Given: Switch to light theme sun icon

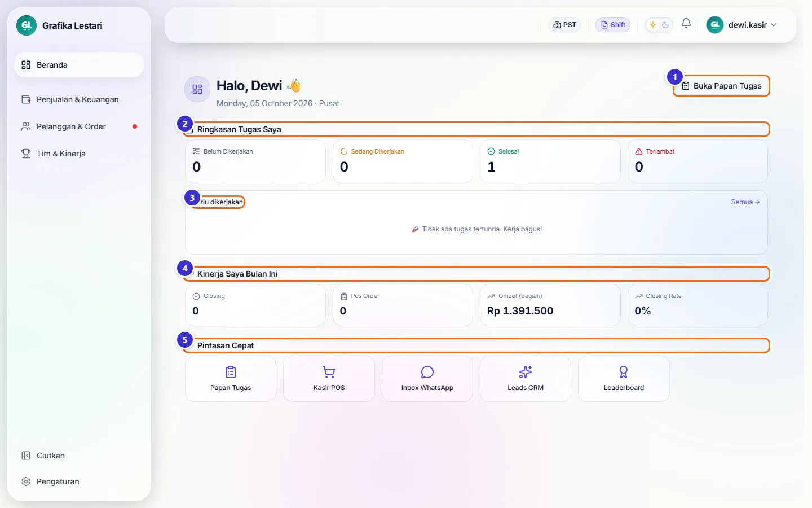Looking at the screenshot, I should coord(653,25).
